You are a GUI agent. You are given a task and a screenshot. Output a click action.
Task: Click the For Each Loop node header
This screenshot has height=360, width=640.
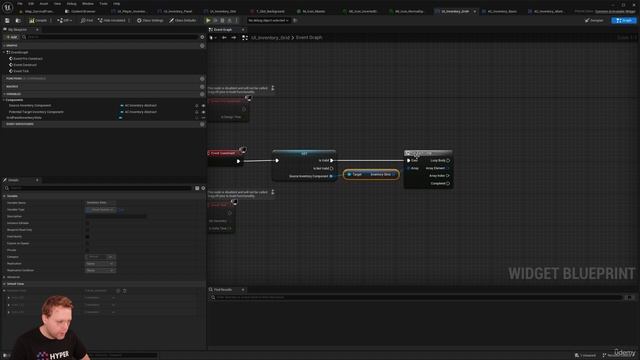click(428, 153)
